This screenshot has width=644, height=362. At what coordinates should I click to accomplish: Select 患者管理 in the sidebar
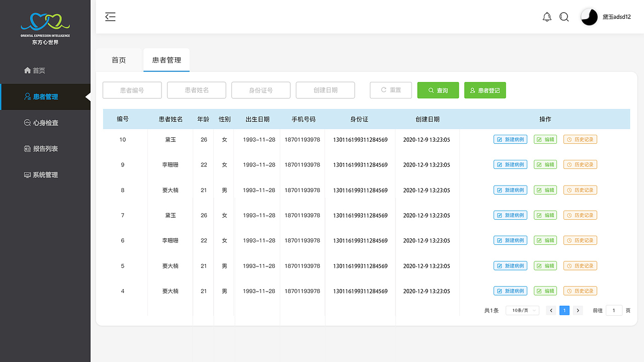45,97
